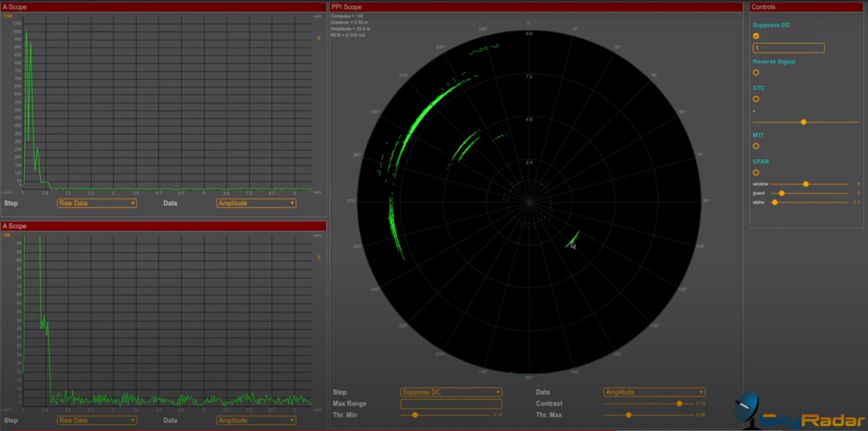The height and width of the screenshot is (431, 868).
Task: Uncheck the Suppress DC checkbox in Controls
Action: point(756,36)
